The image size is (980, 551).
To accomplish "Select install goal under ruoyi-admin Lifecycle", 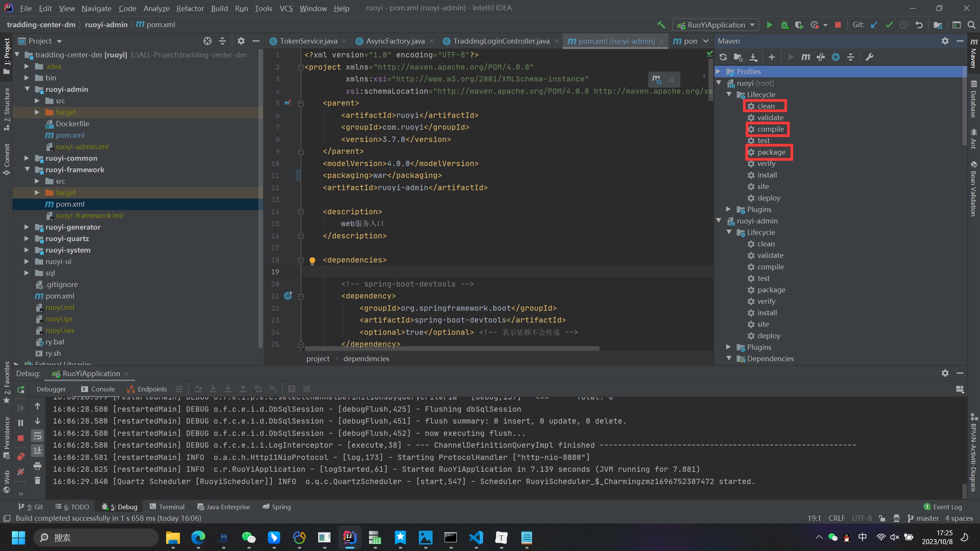I will click(x=767, y=313).
